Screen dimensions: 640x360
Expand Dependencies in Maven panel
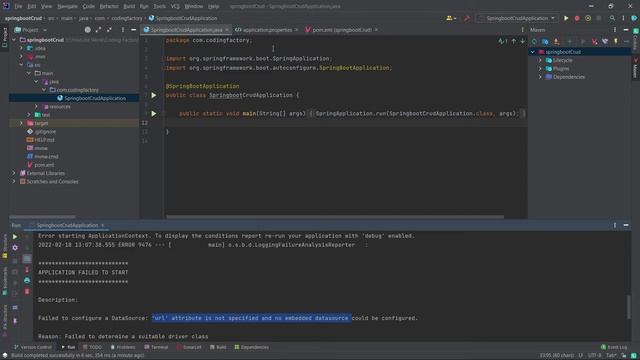(540, 77)
